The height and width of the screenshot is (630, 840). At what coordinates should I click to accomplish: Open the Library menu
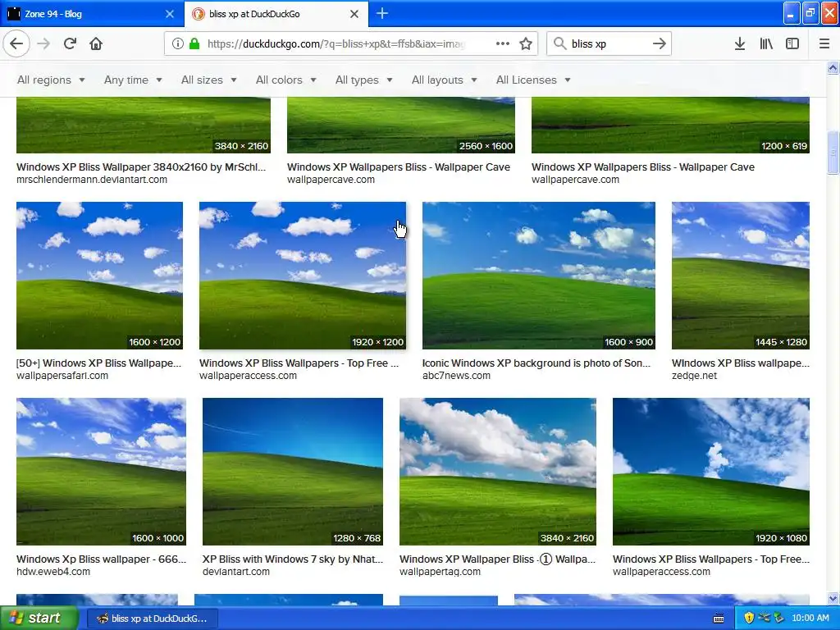pos(766,43)
